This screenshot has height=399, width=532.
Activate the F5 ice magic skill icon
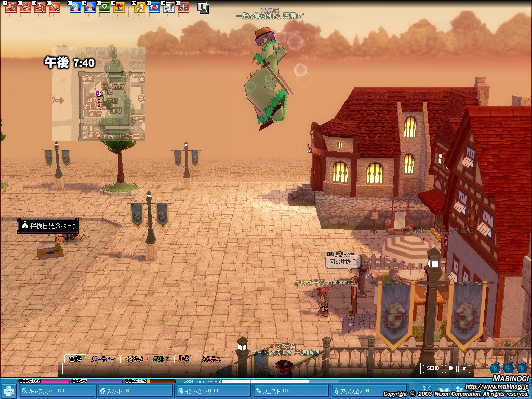[75, 7]
